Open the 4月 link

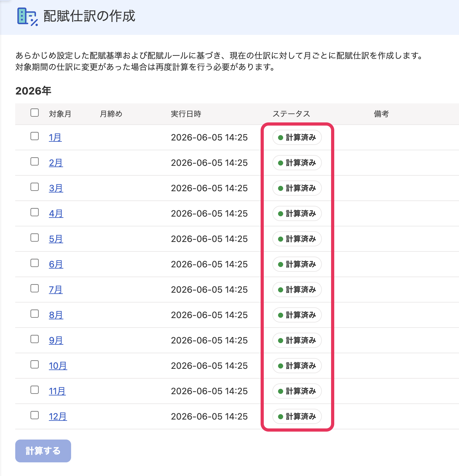click(56, 213)
